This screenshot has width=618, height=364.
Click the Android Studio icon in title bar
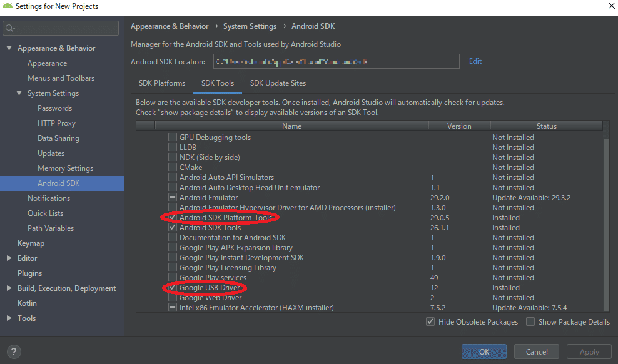click(8, 6)
